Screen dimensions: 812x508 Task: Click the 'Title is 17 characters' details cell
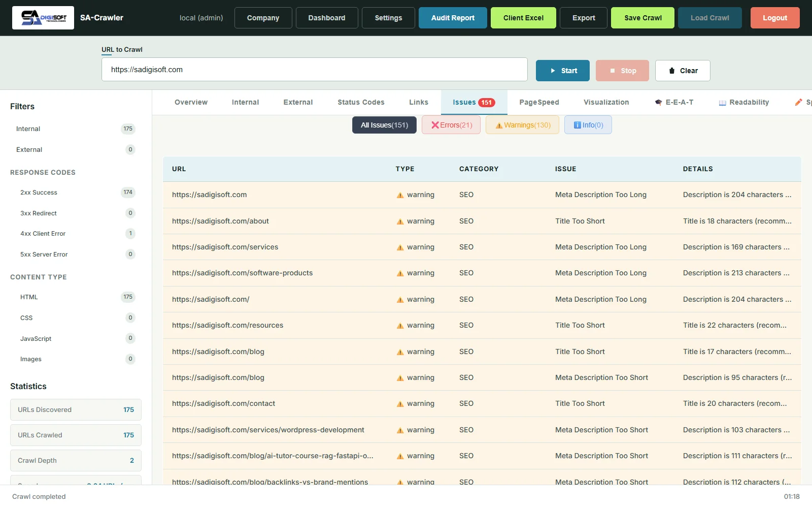pos(737,352)
